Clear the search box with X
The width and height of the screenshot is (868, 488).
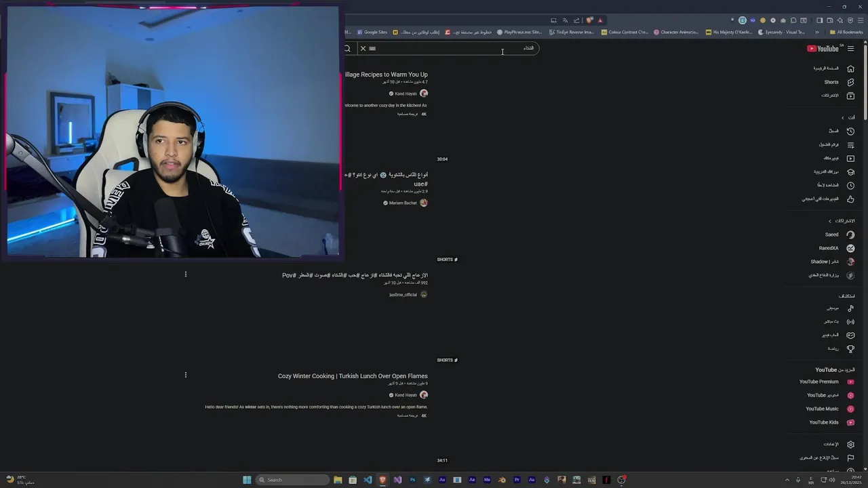[363, 48]
